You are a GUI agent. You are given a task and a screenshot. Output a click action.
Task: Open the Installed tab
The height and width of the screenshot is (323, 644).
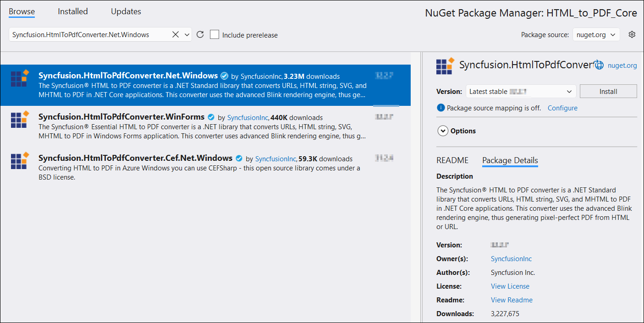[x=72, y=11]
